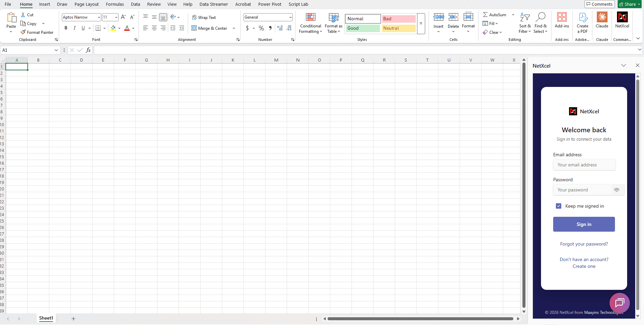Apply borders using the Borders icon
The image size is (644, 325).
tap(98, 28)
